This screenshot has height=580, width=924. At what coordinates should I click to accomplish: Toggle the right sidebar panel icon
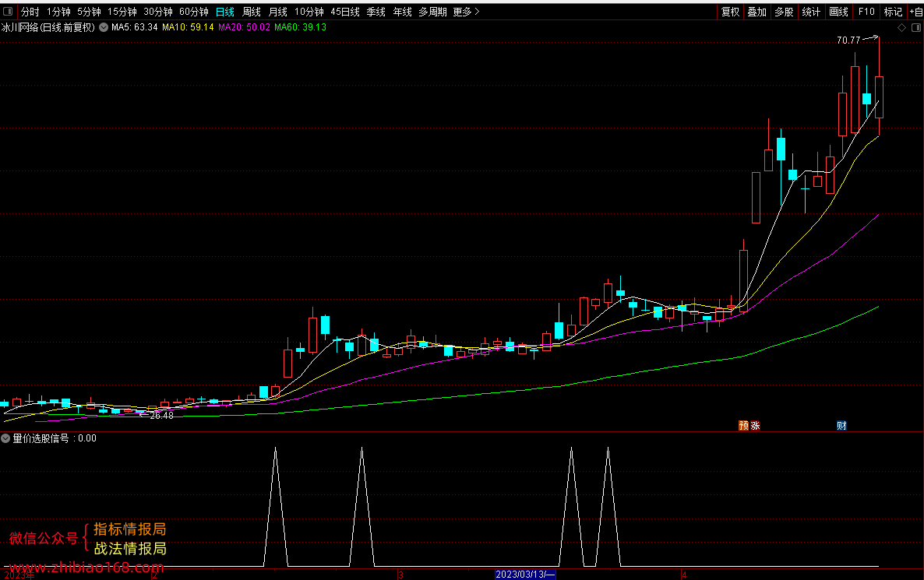tap(916, 28)
